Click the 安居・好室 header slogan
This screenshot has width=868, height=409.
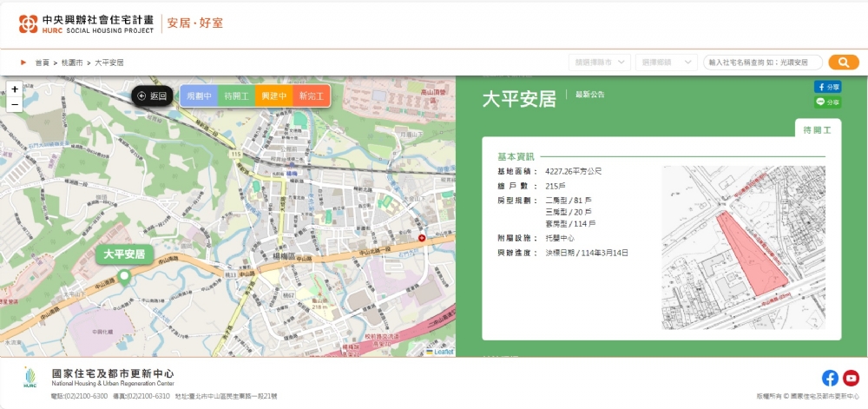(x=194, y=23)
